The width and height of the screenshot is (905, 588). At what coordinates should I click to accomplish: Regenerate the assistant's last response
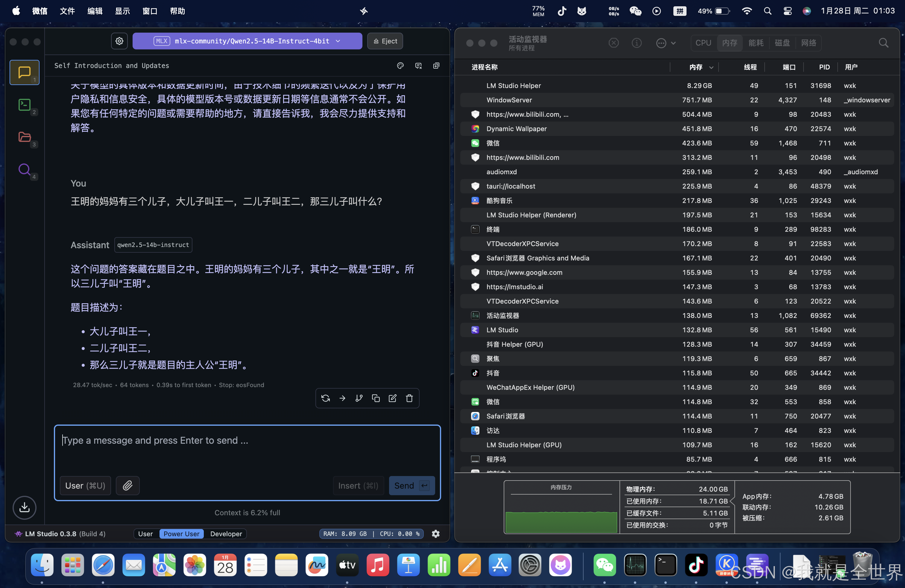[326, 398]
